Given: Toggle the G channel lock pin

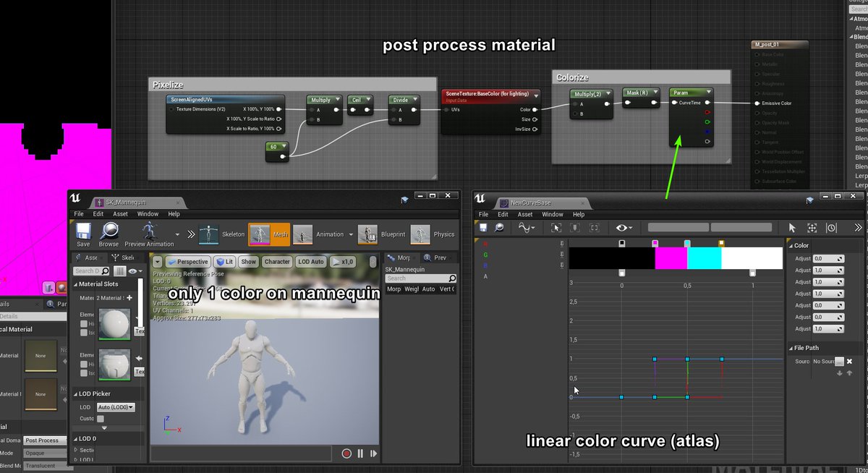Looking at the screenshot, I should [563, 255].
